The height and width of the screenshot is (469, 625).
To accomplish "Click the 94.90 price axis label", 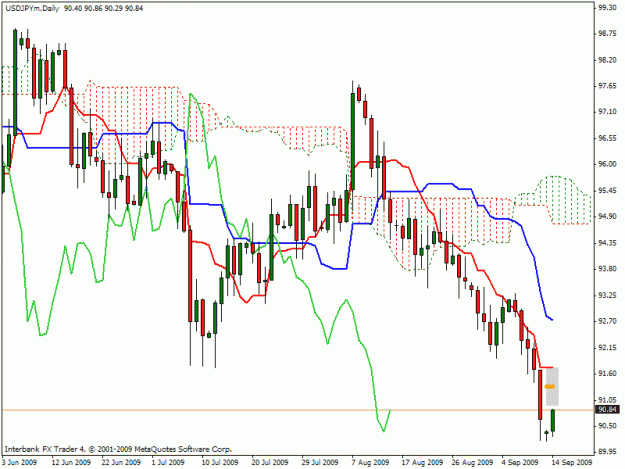I will click(607, 216).
